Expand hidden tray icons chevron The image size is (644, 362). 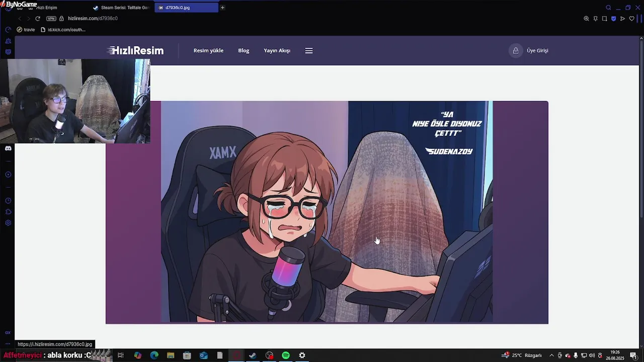pyautogui.click(x=551, y=355)
